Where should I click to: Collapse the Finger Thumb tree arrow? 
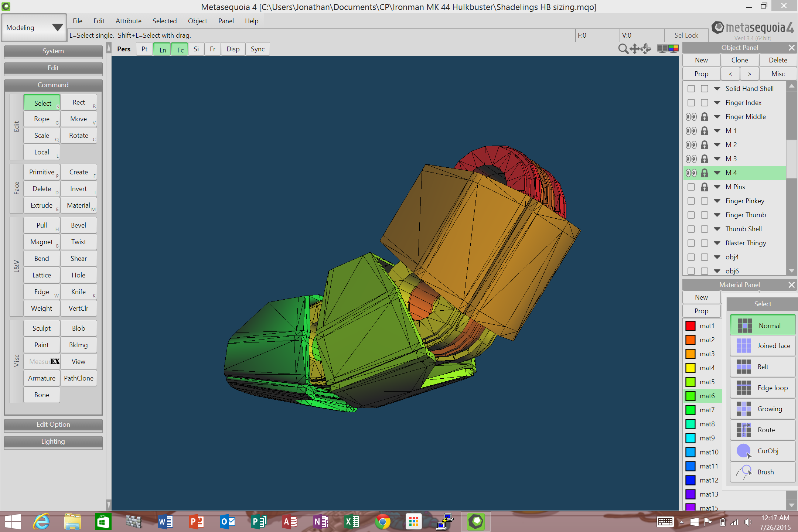click(717, 215)
